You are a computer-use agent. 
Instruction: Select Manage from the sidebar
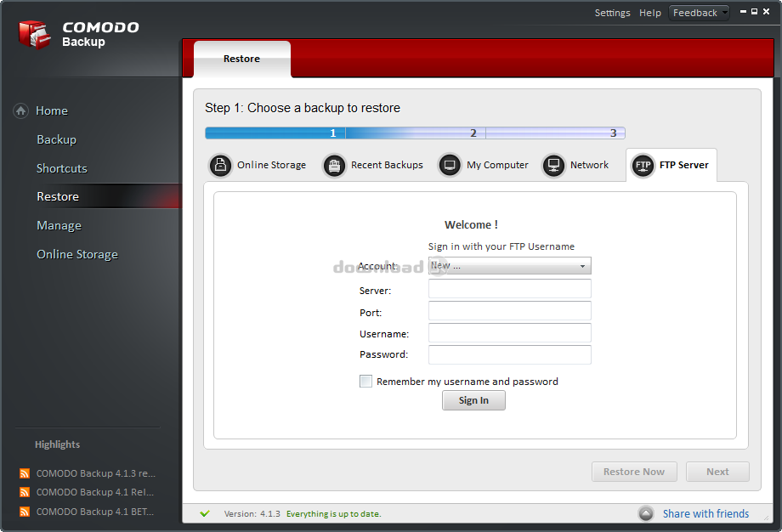[x=59, y=225]
